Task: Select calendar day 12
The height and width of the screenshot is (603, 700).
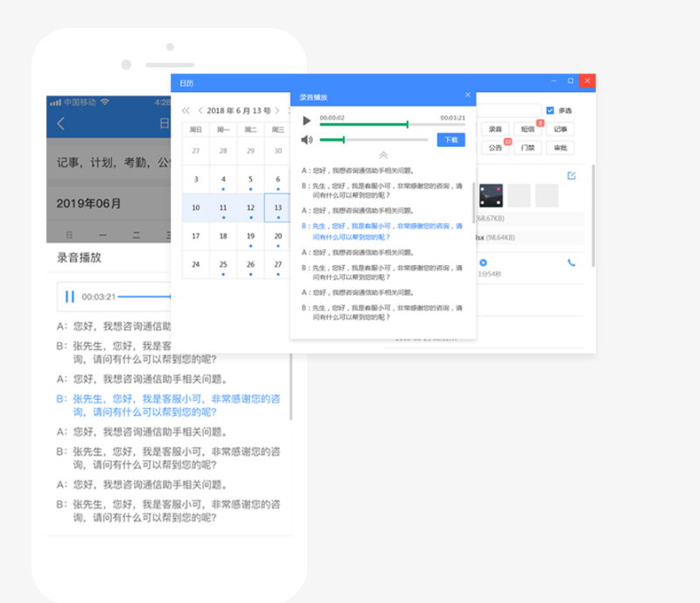Action: click(x=250, y=207)
